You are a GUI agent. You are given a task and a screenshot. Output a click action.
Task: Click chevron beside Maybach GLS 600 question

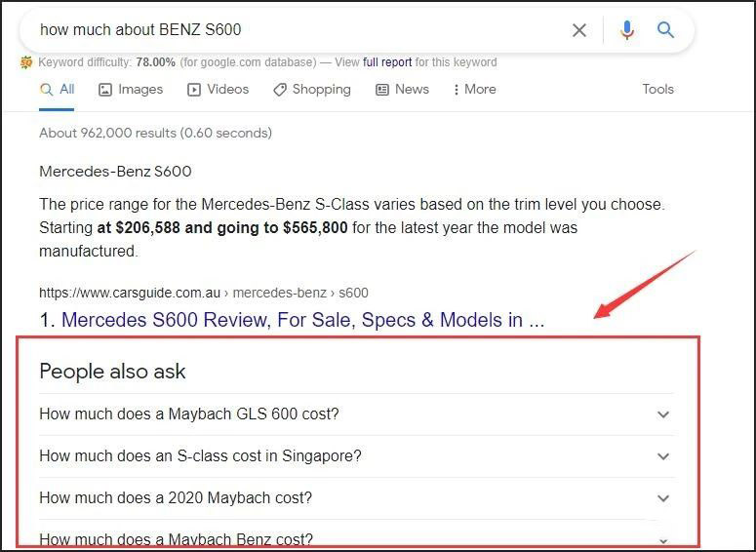pyautogui.click(x=663, y=414)
